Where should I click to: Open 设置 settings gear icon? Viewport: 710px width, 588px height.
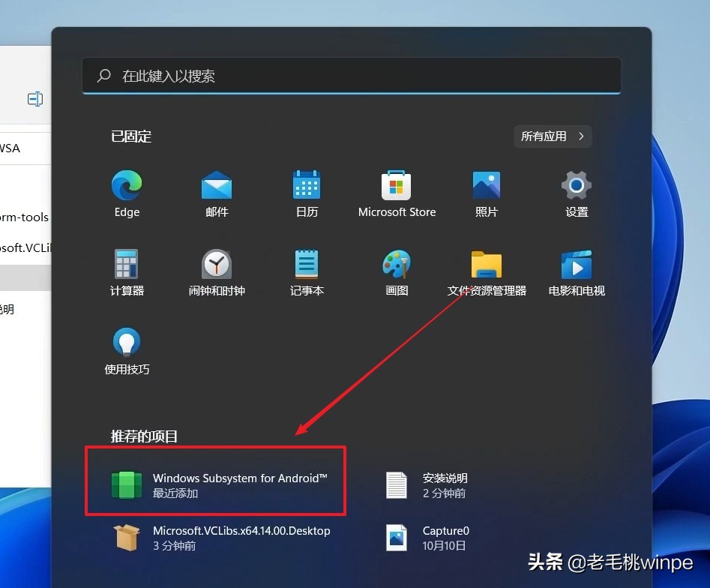(577, 193)
